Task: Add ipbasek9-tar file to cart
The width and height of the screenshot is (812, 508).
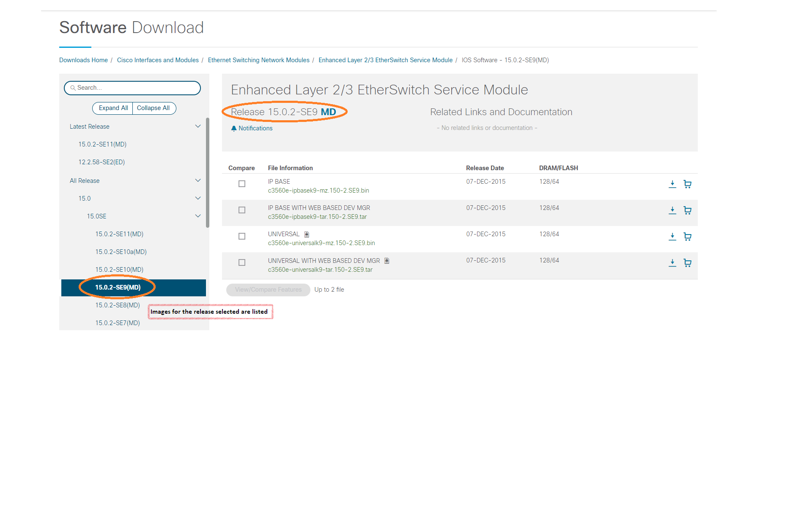Action: tap(688, 210)
